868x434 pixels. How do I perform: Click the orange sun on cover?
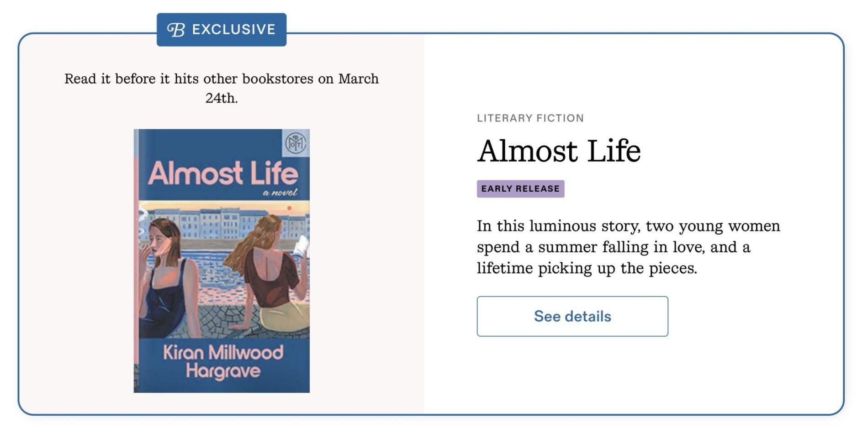289,208
